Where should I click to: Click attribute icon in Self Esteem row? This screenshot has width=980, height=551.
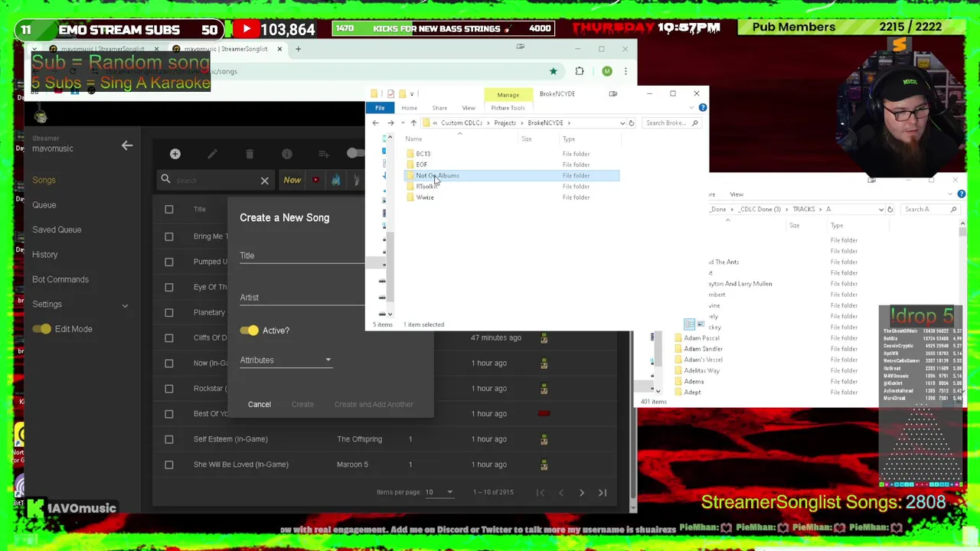tap(544, 439)
